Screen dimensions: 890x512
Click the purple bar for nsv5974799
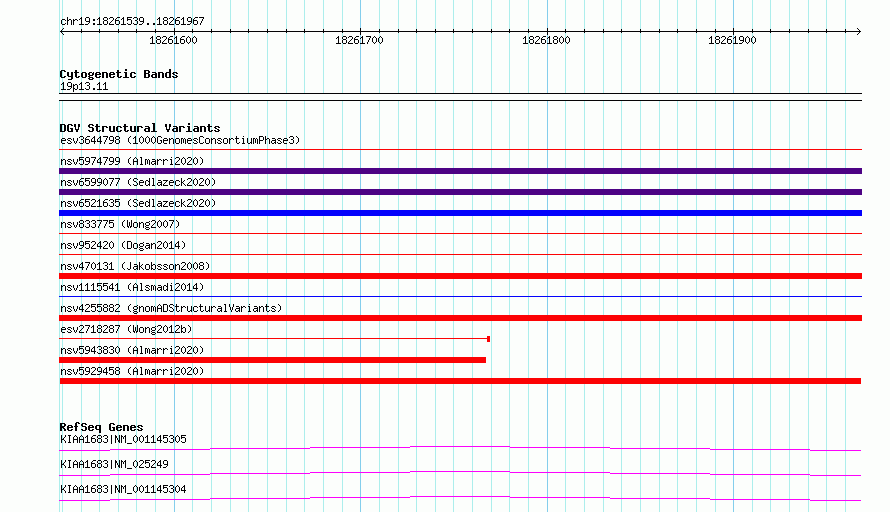pyautogui.click(x=460, y=171)
